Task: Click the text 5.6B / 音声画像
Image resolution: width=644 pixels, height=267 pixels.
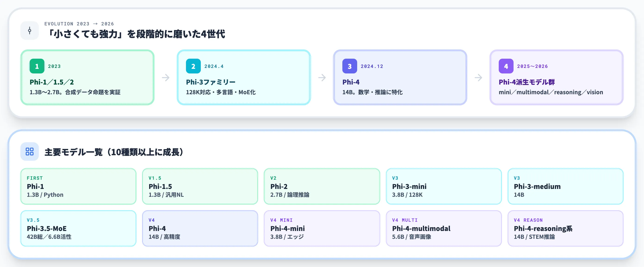Action: tap(412, 237)
